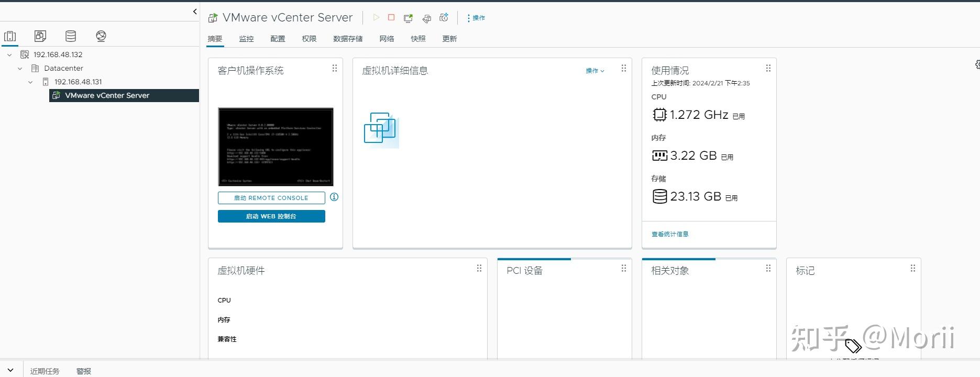980x377 pixels.
Task: Open the 操作 dropdown in 虚拟机详细信息 card
Action: pos(595,71)
